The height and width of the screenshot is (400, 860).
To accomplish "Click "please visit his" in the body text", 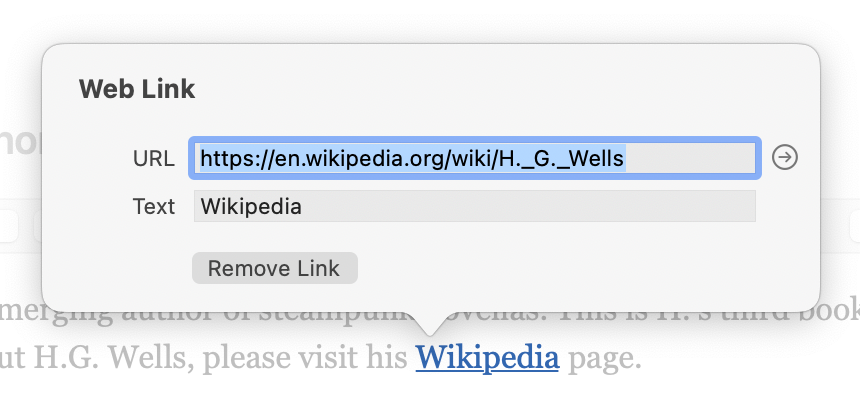I will coord(302,357).
